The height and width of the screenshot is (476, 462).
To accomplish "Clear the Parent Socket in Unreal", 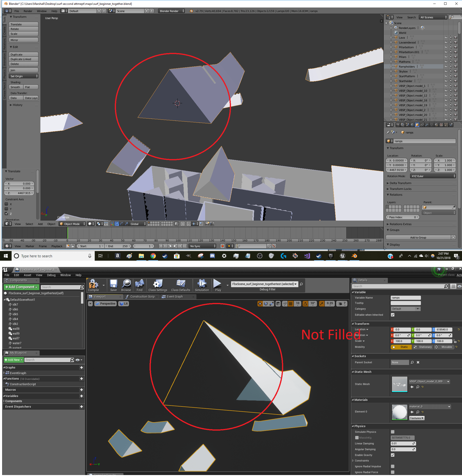I will 418,362.
